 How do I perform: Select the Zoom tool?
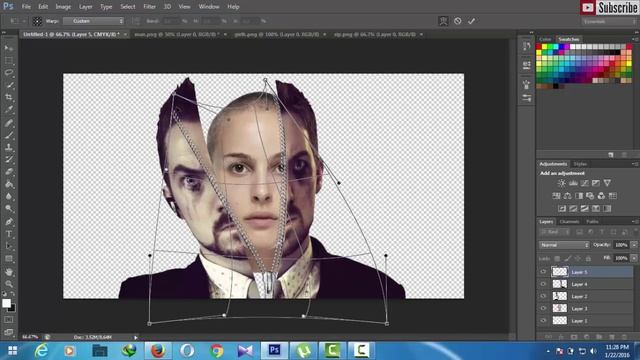pos(9,284)
